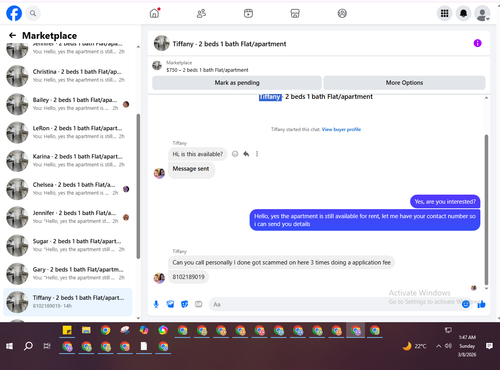This screenshot has width=500, height=370.
Task: Send a thumbs-up like
Action: tap(481, 304)
